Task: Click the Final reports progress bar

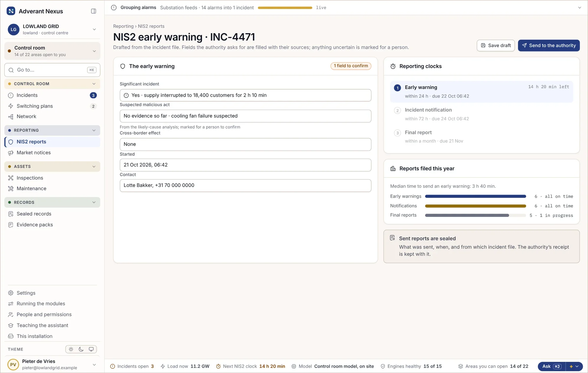Action: pos(475,215)
